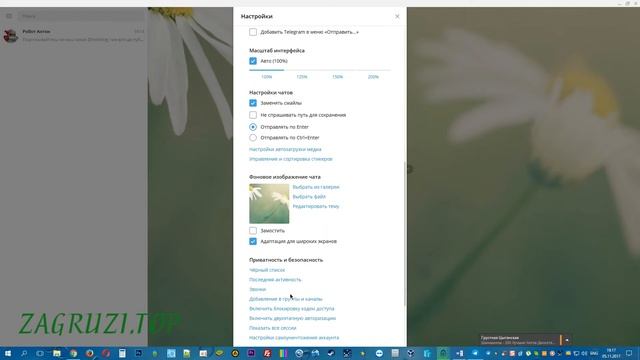Click Включить блокировку кодом доступа
This screenshot has width=640, height=360.
pos(291,309)
